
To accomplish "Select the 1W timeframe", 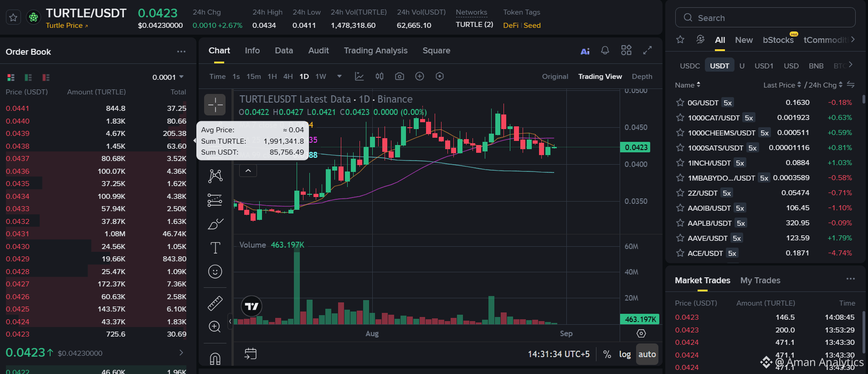I will pyautogui.click(x=321, y=77).
